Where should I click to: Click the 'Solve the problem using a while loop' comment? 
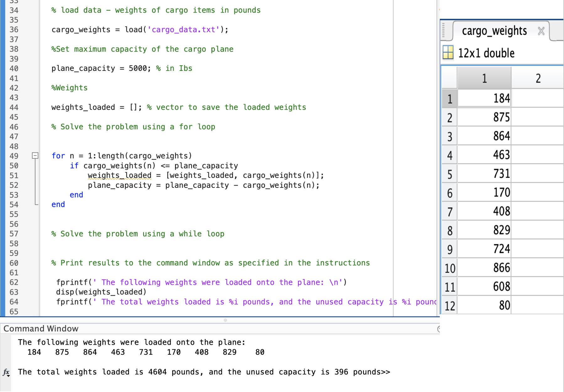click(x=138, y=234)
